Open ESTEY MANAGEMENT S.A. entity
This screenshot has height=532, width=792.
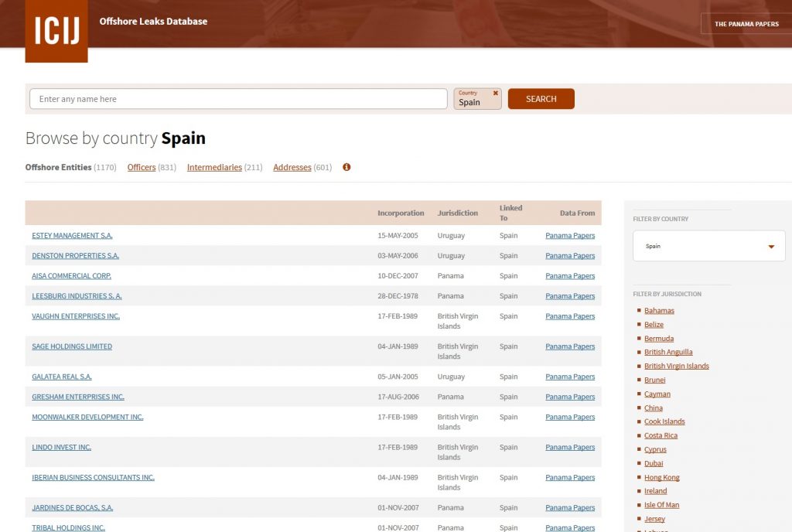(x=72, y=235)
